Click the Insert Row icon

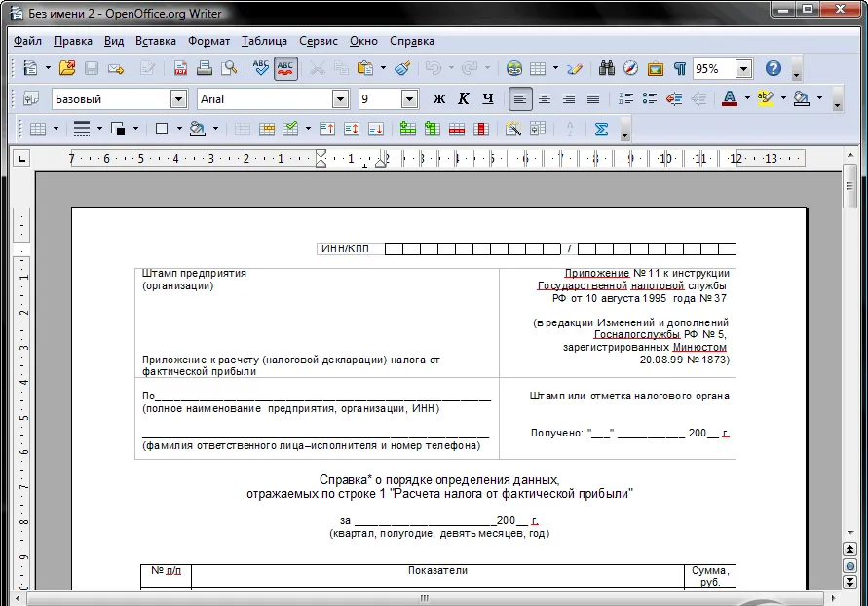(408, 129)
